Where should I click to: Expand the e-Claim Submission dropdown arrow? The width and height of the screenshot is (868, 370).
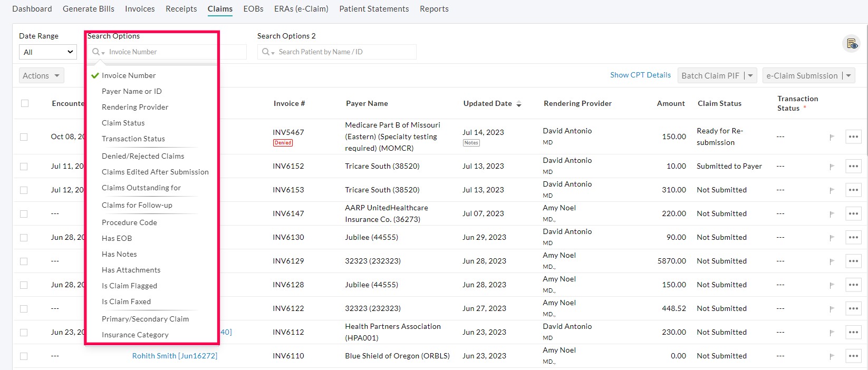click(848, 76)
